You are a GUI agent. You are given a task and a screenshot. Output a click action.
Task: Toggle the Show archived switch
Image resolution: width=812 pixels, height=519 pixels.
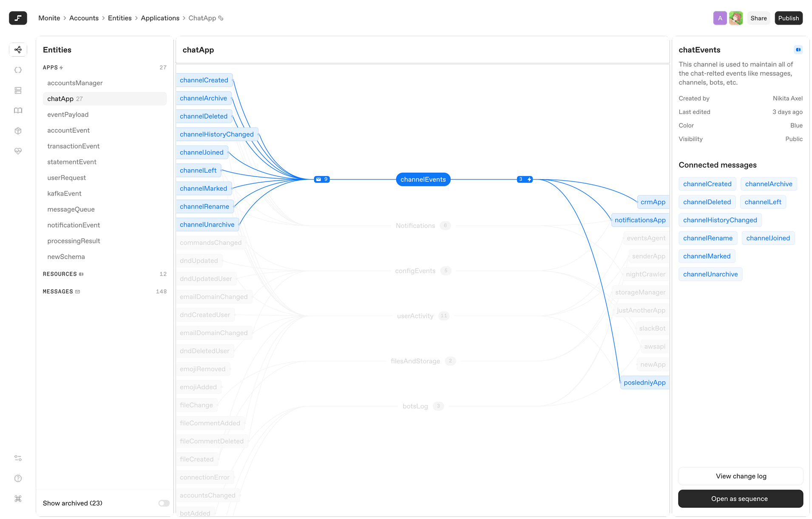click(x=164, y=503)
